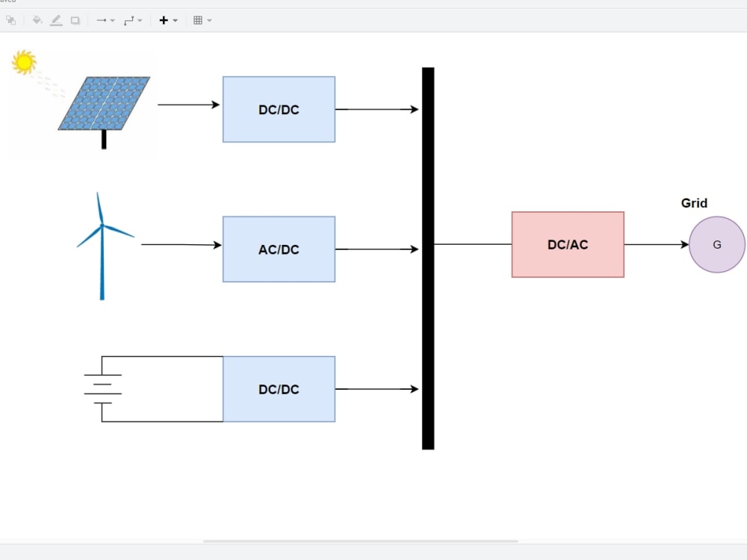
Task: Select the wind turbine shape
Action: 101,244
